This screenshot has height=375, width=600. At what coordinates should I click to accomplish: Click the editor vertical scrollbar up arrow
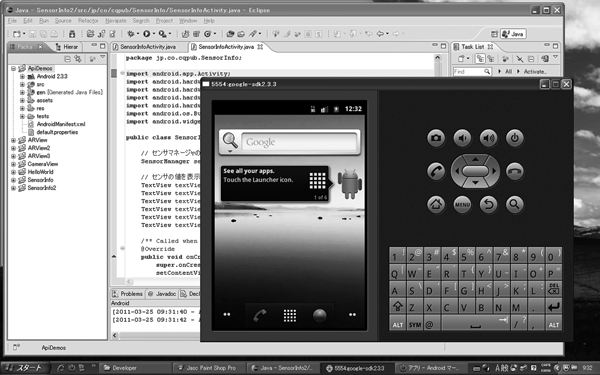(x=437, y=58)
